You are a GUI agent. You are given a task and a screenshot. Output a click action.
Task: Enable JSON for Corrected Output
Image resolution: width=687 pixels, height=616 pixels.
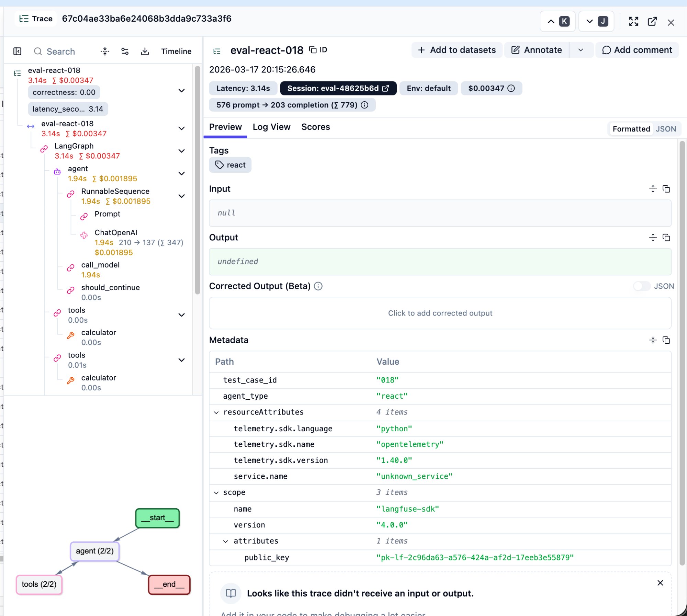(642, 286)
